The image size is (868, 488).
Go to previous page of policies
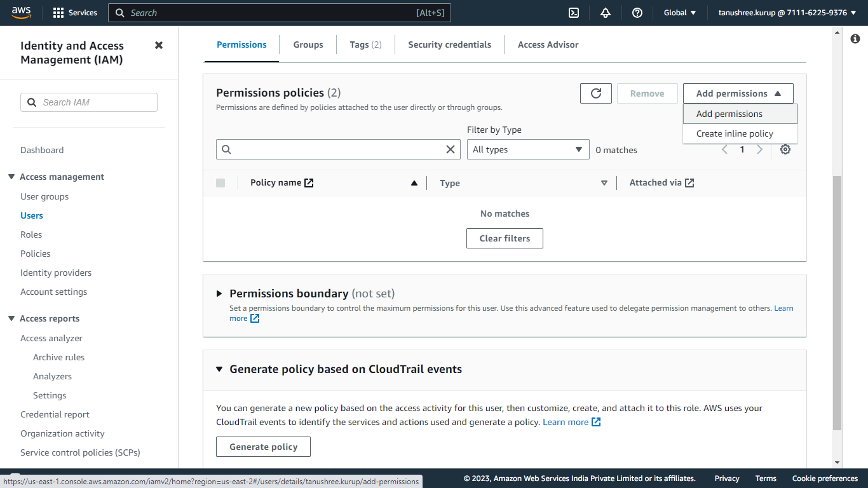724,149
